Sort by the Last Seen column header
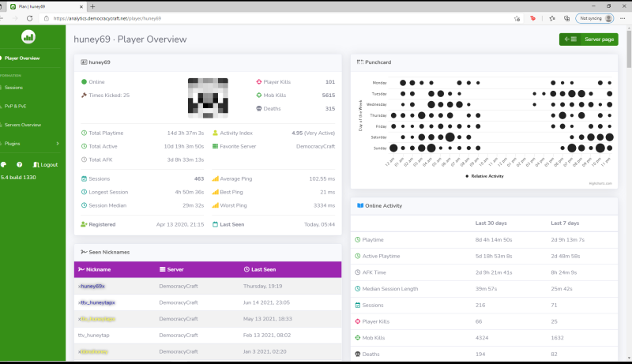Screen dimensions: 632x364 click(260, 269)
